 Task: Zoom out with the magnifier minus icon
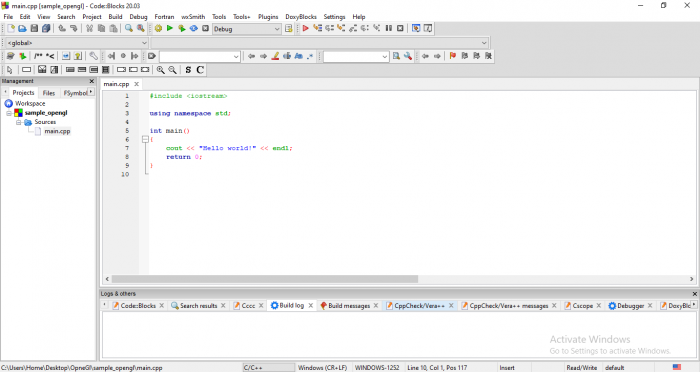click(172, 70)
